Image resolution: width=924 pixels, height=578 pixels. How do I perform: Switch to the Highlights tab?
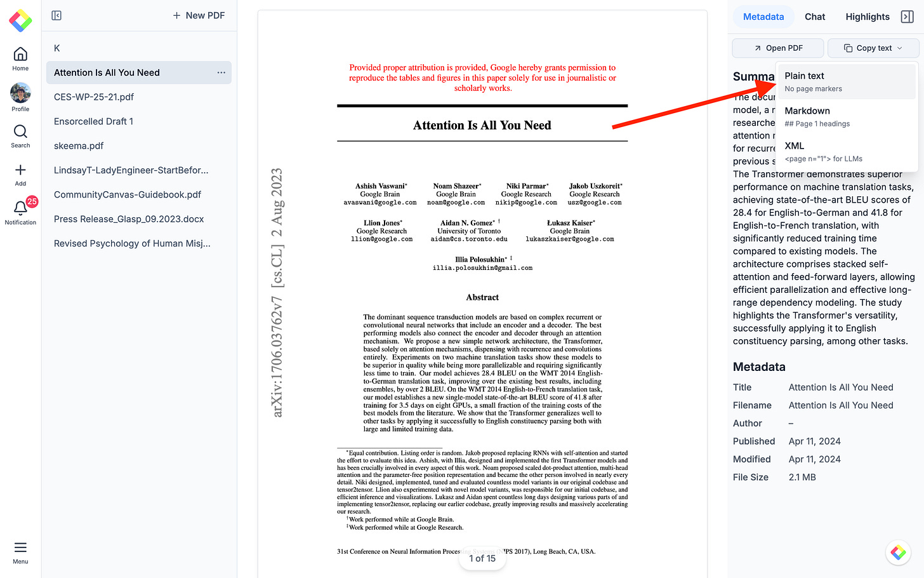(868, 17)
